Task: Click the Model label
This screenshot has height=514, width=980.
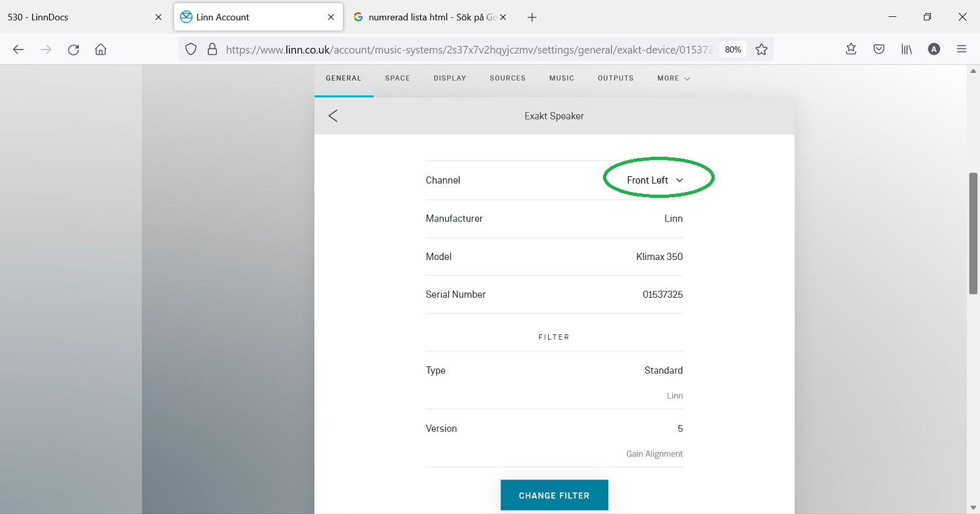Action: tap(438, 257)
